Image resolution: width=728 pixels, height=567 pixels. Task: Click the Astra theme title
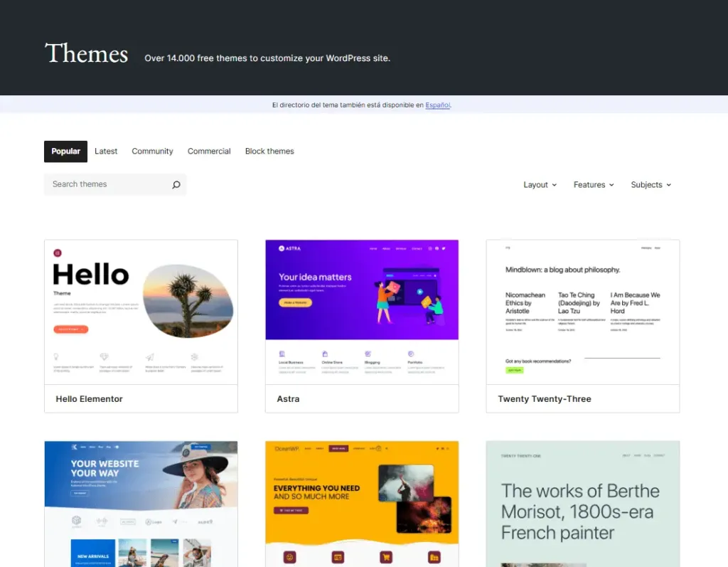(288, 399)
